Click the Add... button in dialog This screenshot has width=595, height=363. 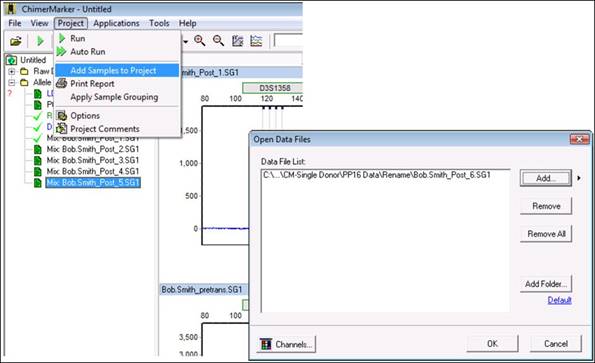546,178
